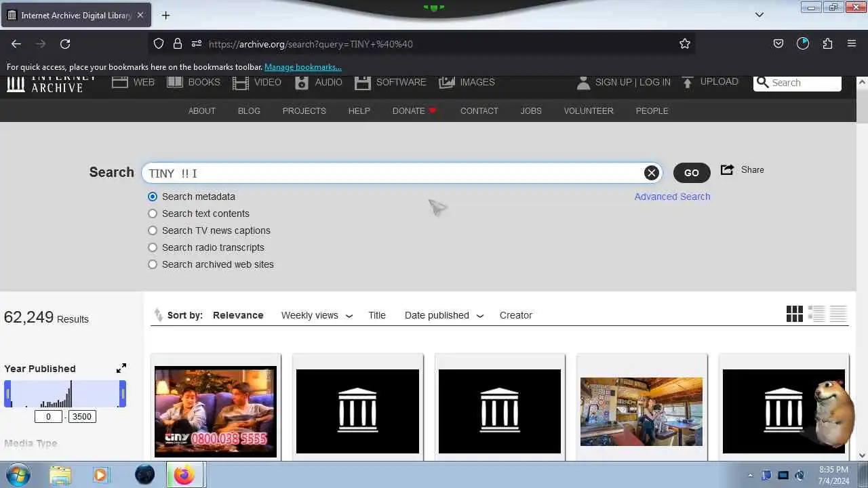
Task: Clear the search query with X
Action: 652,173
